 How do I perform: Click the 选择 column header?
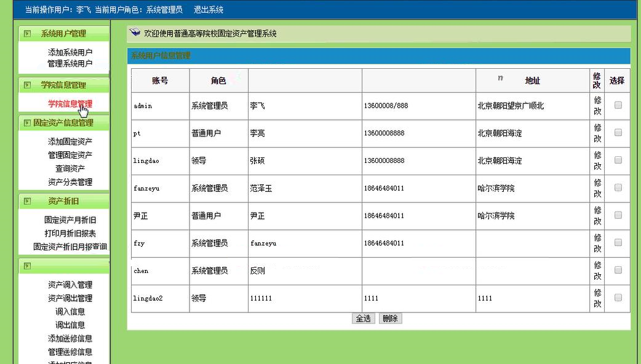click(617, 81)
